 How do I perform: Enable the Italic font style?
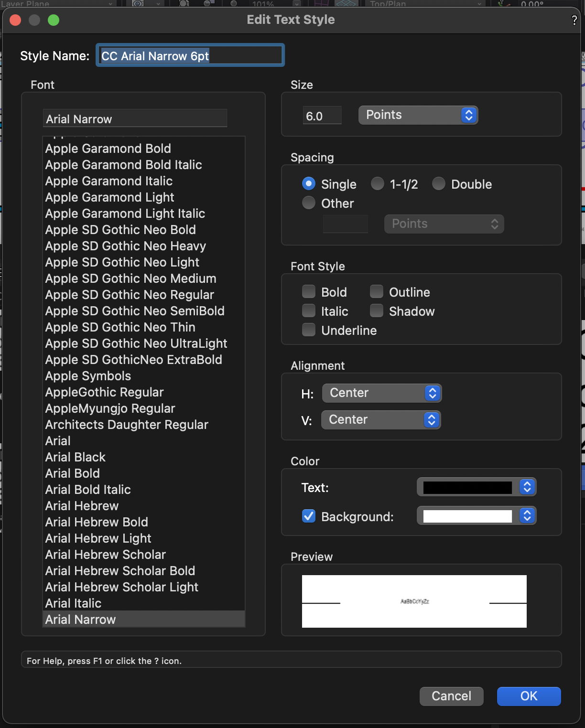coord(308,310)
